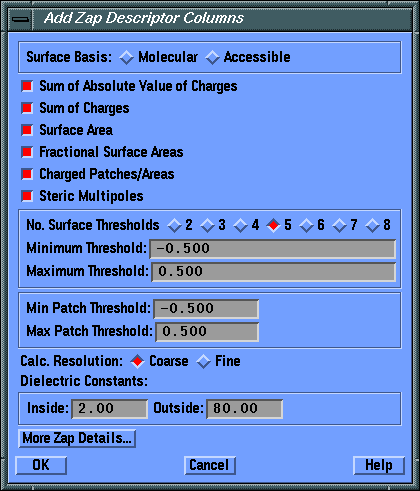Open More Zap Details dialog
Image resolution: width=420 pixels, height=491 pixels.
77,438
